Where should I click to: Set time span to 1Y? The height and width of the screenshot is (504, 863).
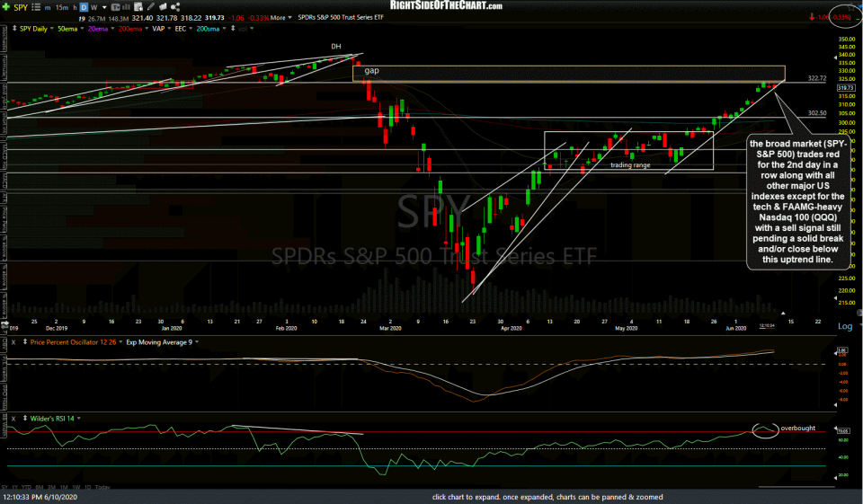coord(15,488)
